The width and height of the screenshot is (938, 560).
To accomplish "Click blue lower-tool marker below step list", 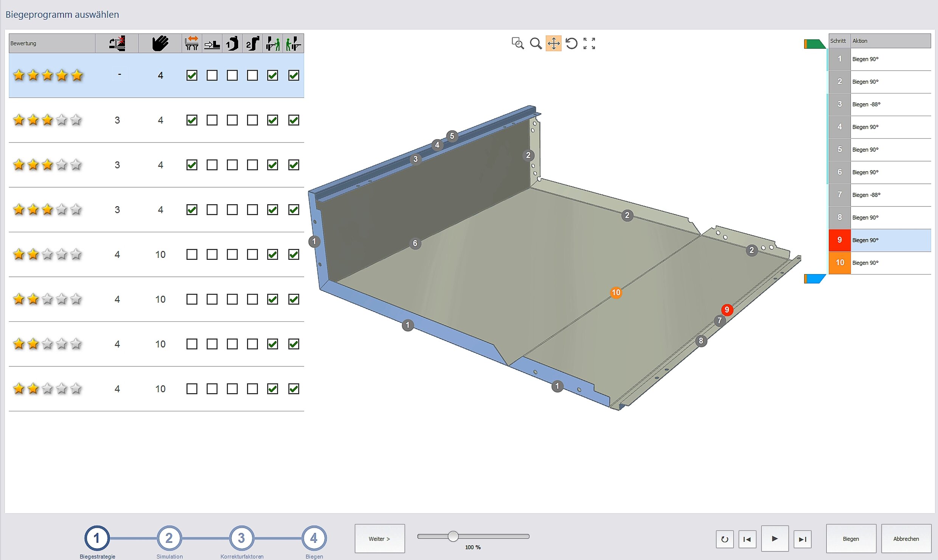I will pyautogui.click(x=814, y=279).
